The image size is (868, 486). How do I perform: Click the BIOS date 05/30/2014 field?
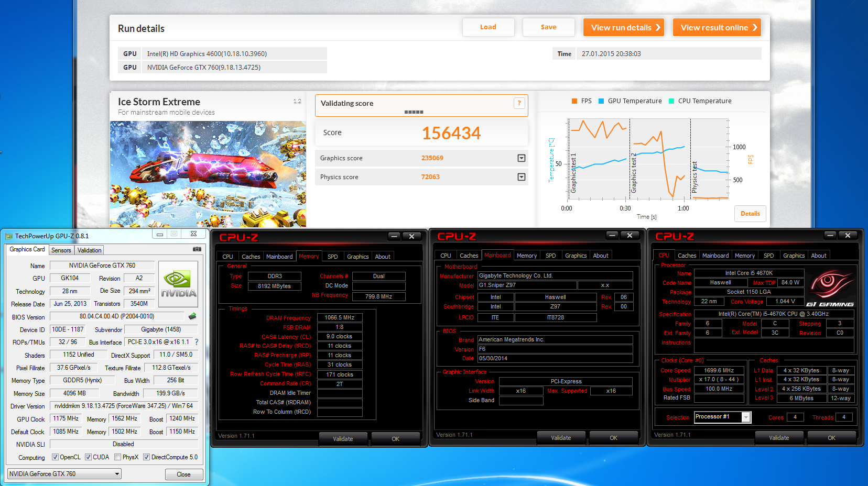(555, 358)
